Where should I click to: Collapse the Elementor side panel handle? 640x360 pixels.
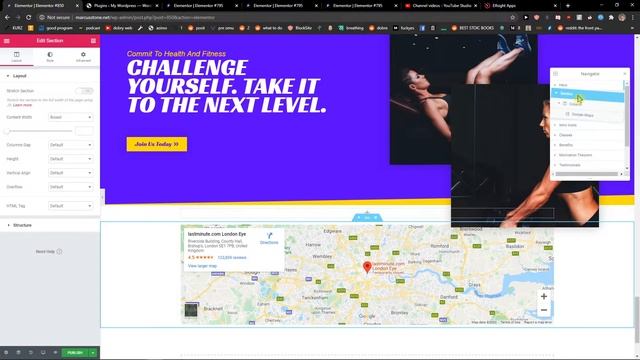pos(102,198)
